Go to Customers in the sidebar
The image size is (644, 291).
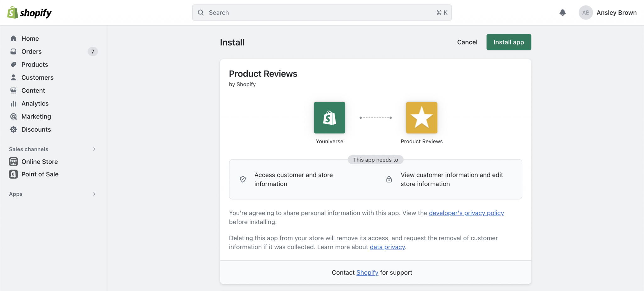tap(37, 77)
